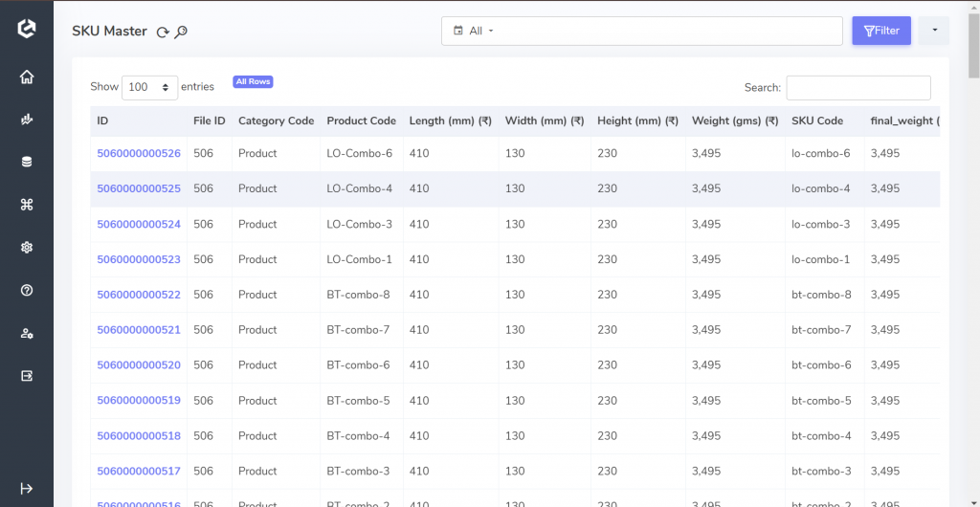Open the user settings sidebar icon
The image size is (980, 507).
26,334
